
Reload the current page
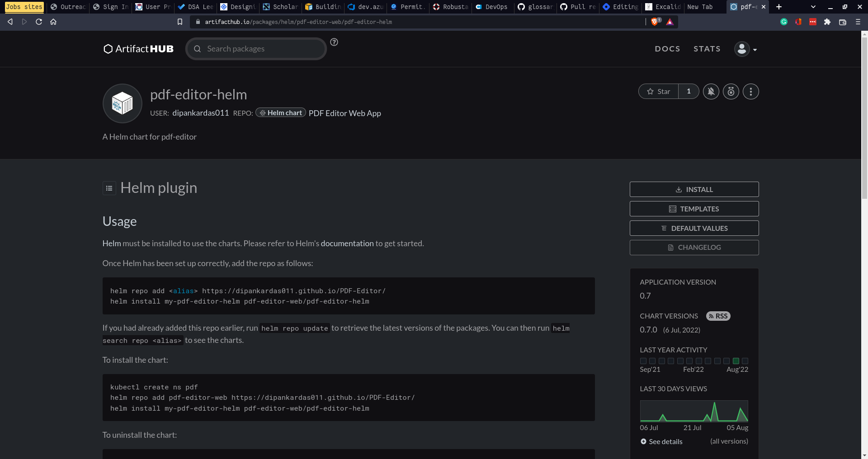(39, 22)
